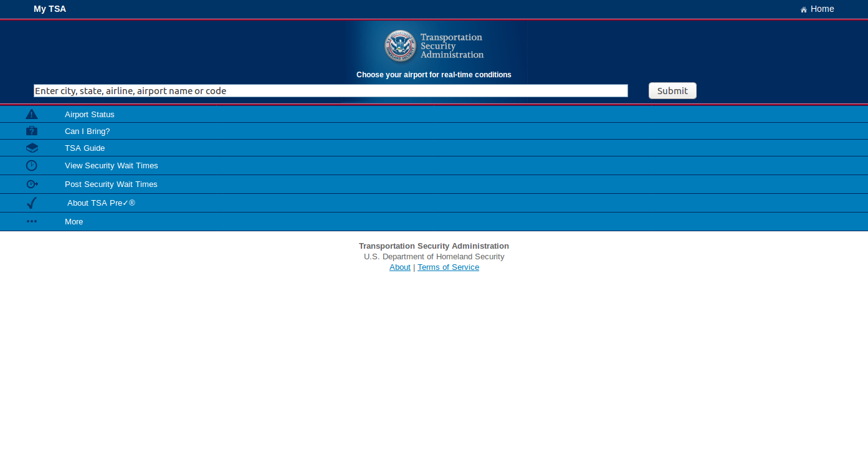Image resolution: width=868 pixels, height=455 pixels.
Task: Open the About footer link
Action: coord(400,267)
